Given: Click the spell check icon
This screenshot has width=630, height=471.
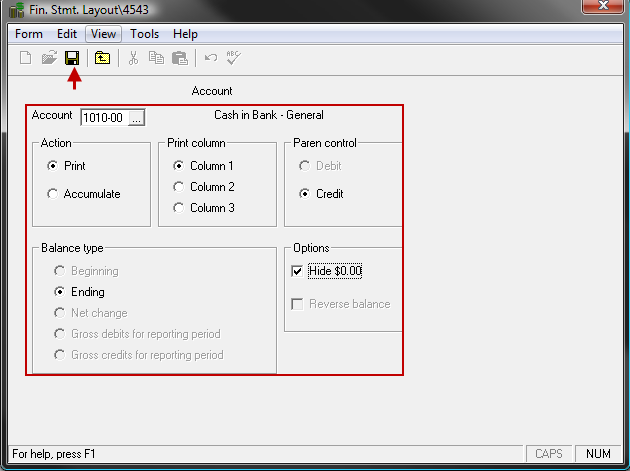Looking at the screenshot, I should tap(234, 58).
